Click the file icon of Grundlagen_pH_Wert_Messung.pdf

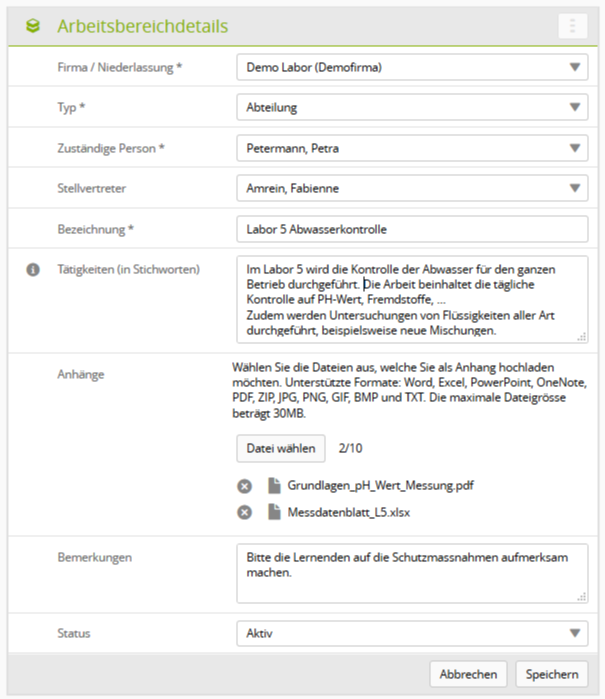[x=274, y=487]
